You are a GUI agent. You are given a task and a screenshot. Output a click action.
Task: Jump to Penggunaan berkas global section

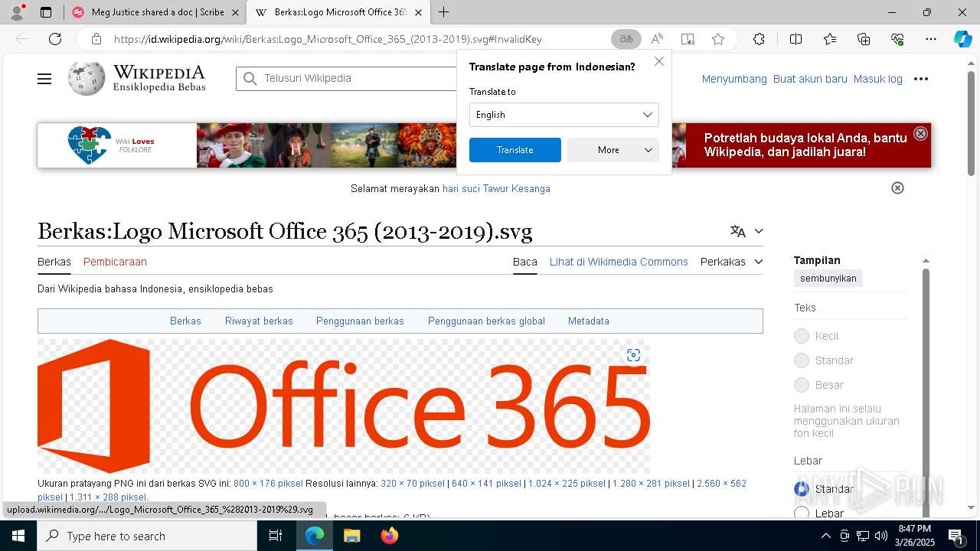(486, 321)
